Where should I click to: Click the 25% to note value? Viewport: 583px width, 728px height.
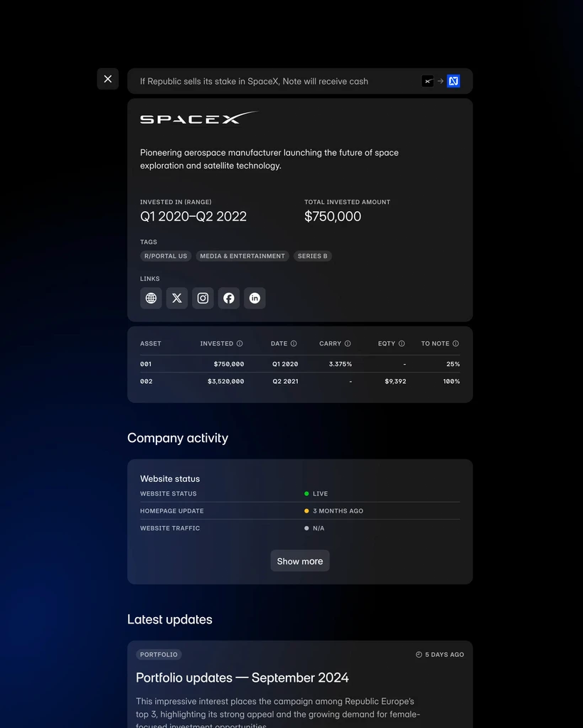453,364
